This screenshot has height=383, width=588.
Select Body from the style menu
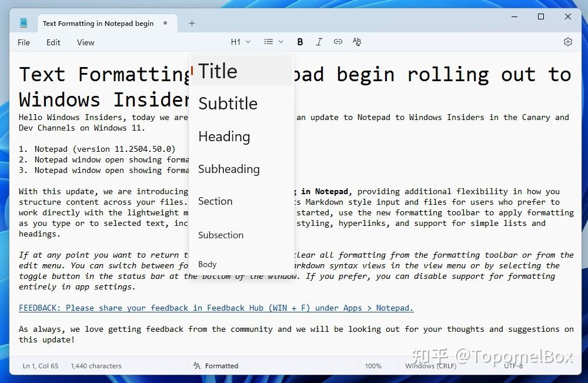(x=207, y=264)
